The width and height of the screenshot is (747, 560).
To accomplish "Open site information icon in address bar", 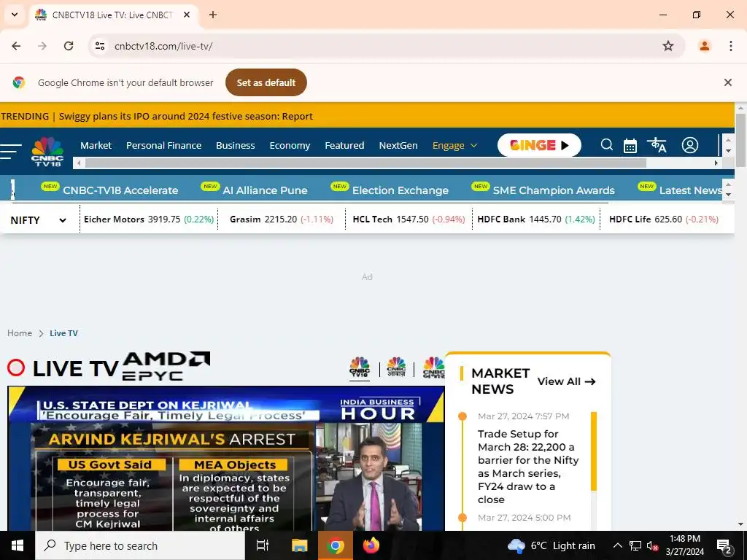I will [99, 46].
